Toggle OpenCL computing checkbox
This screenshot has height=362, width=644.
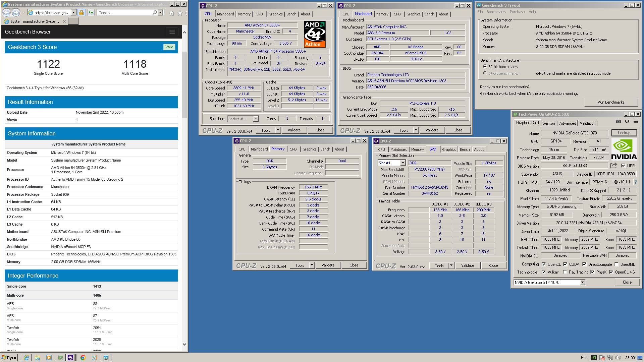coord(544,264)
